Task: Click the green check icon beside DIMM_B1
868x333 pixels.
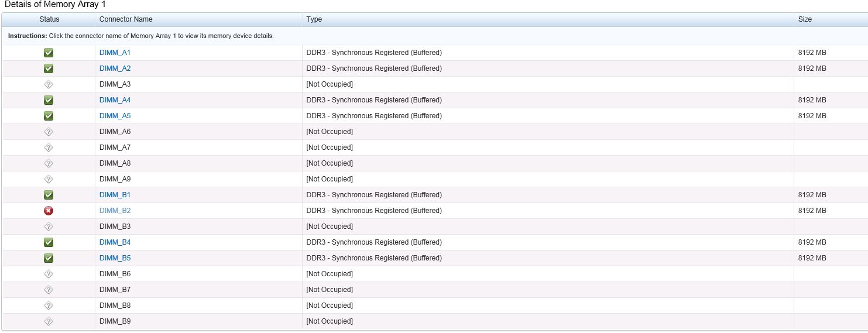Action: tap(49, 195)
